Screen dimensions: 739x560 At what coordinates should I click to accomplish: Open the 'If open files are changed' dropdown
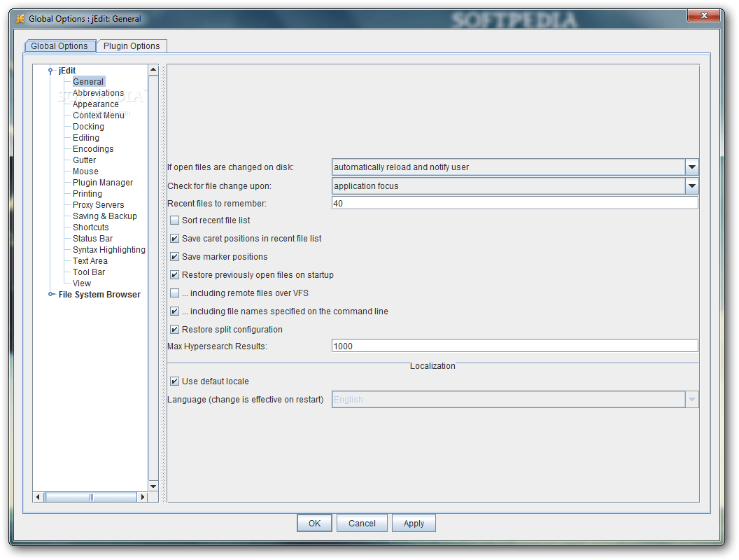point(691,167)
